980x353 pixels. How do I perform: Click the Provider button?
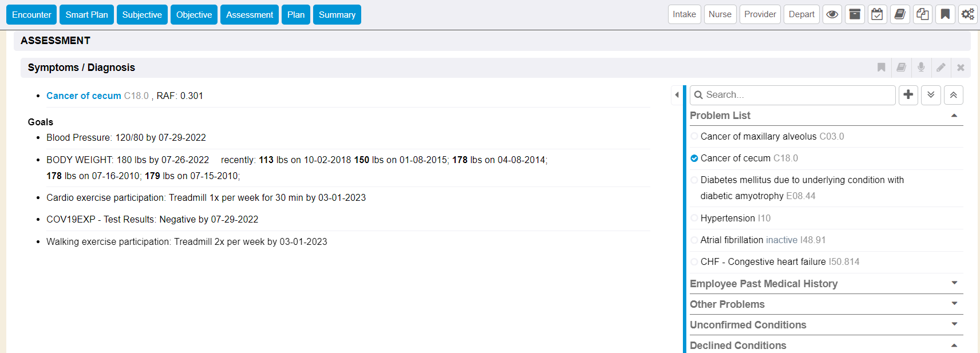pyautogui.click(x=760, y=14)
